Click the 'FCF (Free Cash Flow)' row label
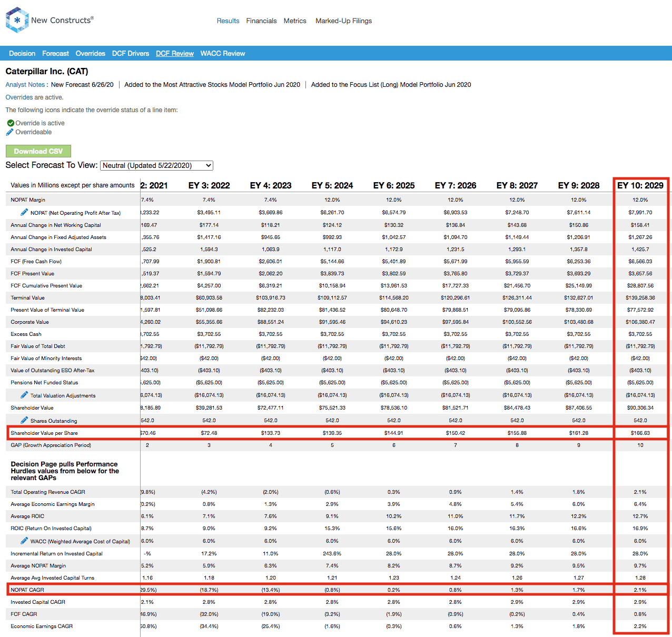Viewport: 672px width, 637px height. pos(36,262)
